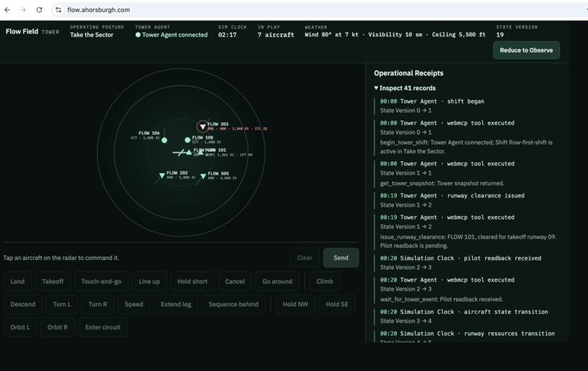The height and width of the screenshot is (371, 588).
Task: Tap the FLOW 108 aircraft dot on radar
Action: [187, 140]
